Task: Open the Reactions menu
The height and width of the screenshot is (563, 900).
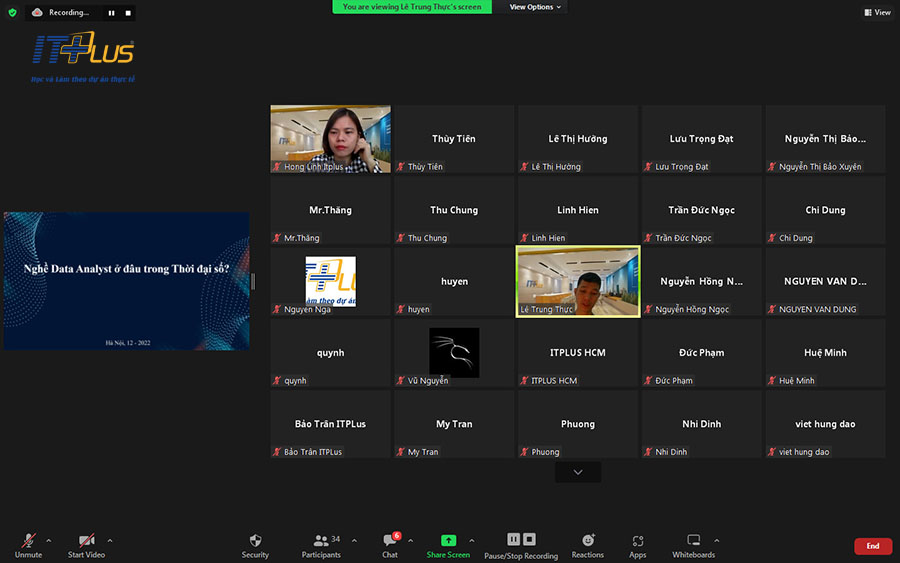Action: tap(587, 540)
